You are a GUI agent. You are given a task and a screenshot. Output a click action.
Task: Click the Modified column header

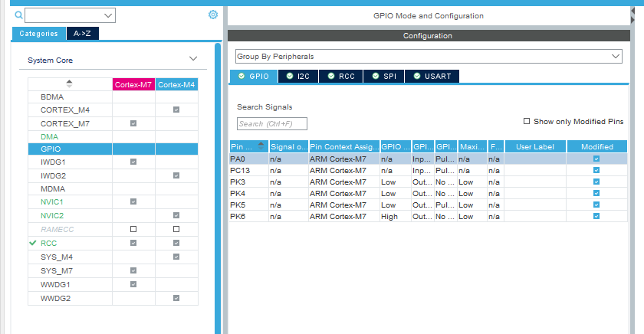(x=596, y=146)
